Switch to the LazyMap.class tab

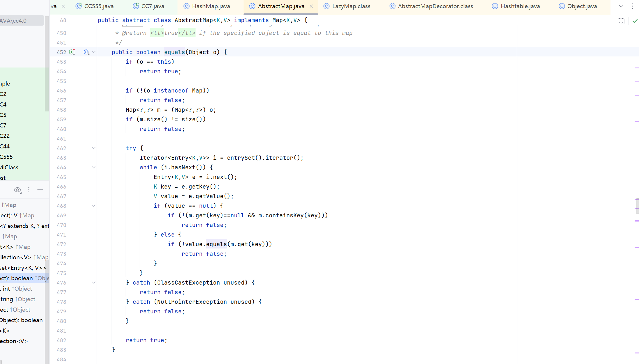click(351, 6)
